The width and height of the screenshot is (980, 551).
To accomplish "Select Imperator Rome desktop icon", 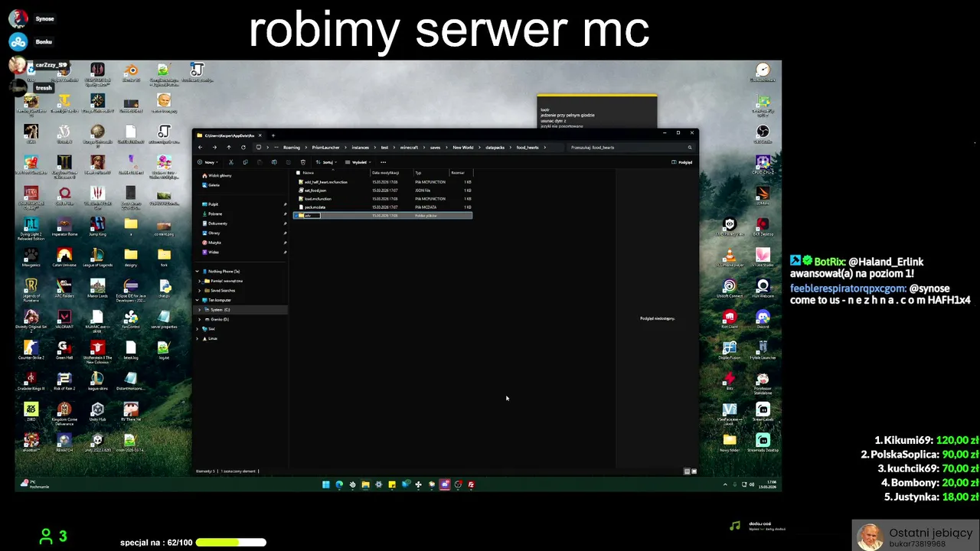I will click(64, 227).
